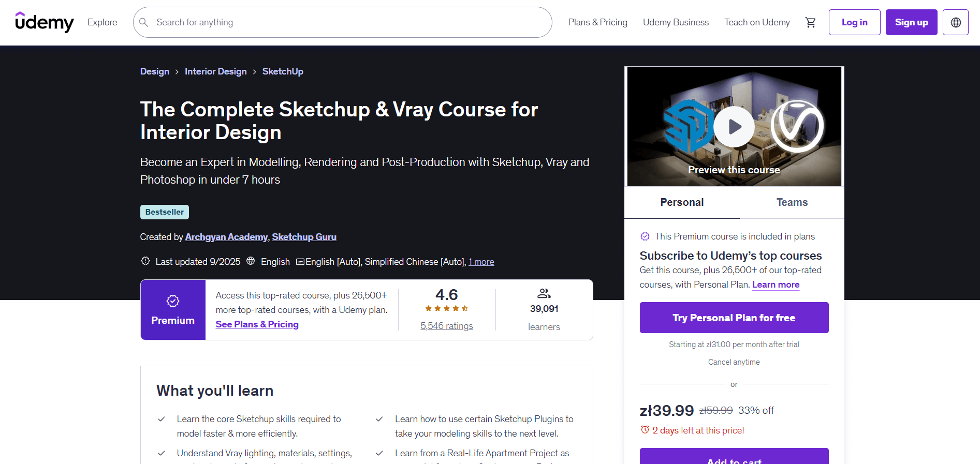Open Plans & Pricing
980x464 pixels.
tap(597, 22)
